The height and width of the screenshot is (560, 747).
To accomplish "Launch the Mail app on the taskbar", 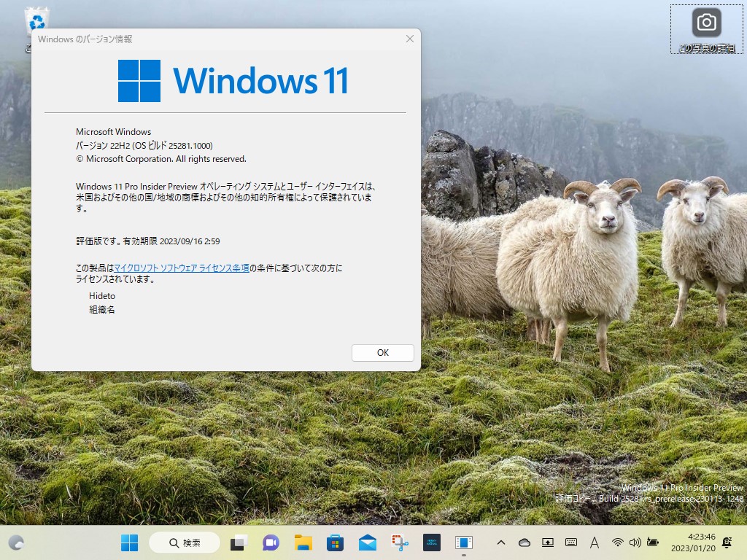I will pyautogui.click(x=367, y=542).
